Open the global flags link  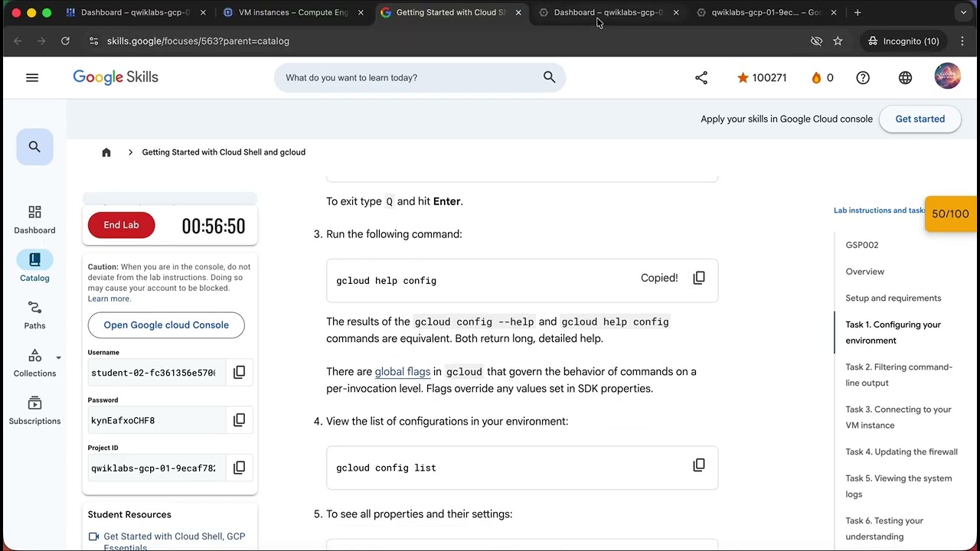(402, 371)
